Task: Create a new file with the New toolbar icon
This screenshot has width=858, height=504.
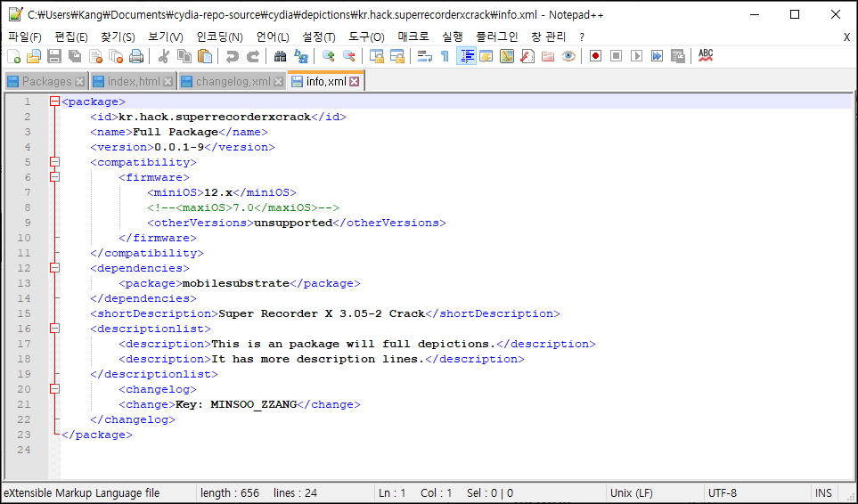Action: point(14,56)
